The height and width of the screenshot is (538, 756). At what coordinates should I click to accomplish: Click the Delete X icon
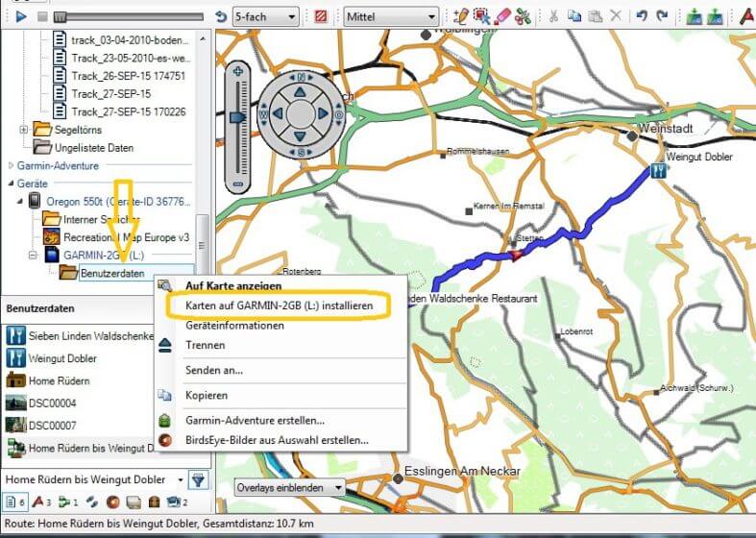(x=616, y=16)
